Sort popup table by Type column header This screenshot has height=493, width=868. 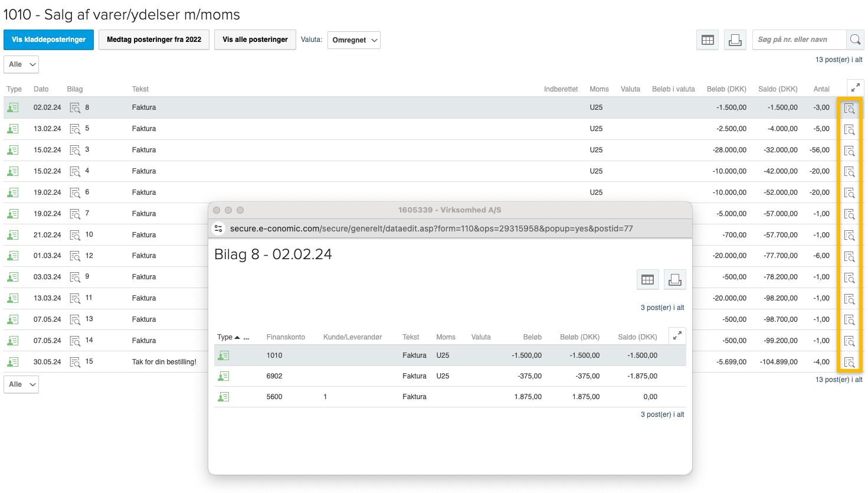point(225,337)
